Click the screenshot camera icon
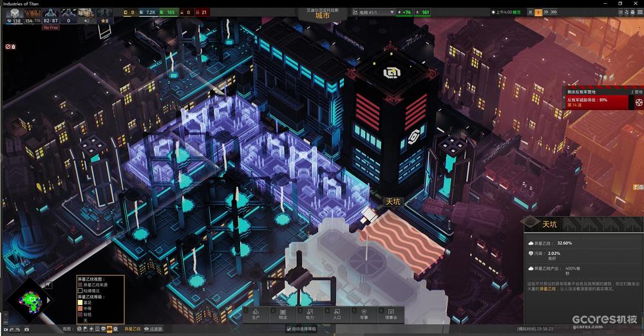This screenshot has height=336, width=644. pos(26,330)
